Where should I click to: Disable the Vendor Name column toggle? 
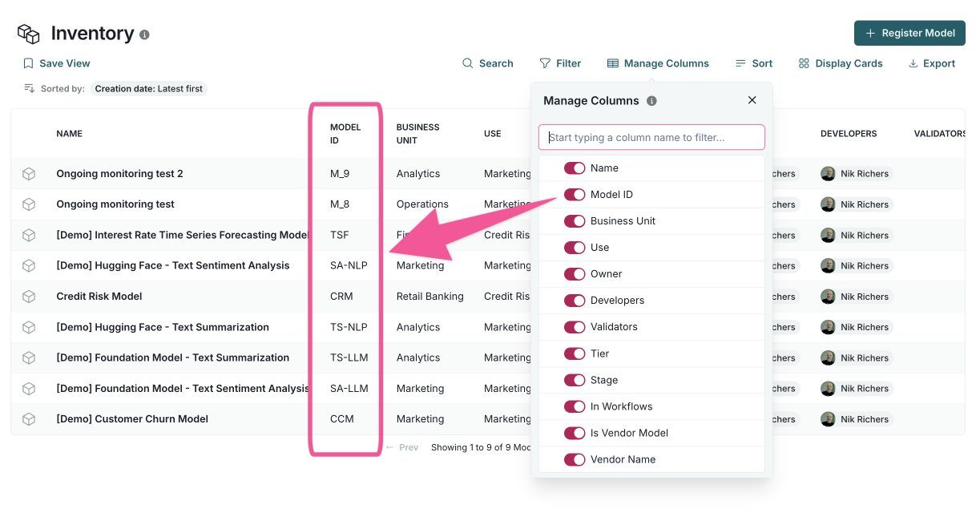pyautogui.click(x=574, y=458)
